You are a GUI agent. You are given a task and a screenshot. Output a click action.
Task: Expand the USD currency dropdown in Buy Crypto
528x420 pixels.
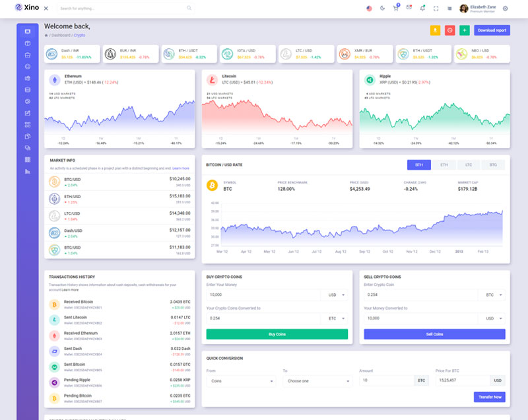[x=334, y=295]
